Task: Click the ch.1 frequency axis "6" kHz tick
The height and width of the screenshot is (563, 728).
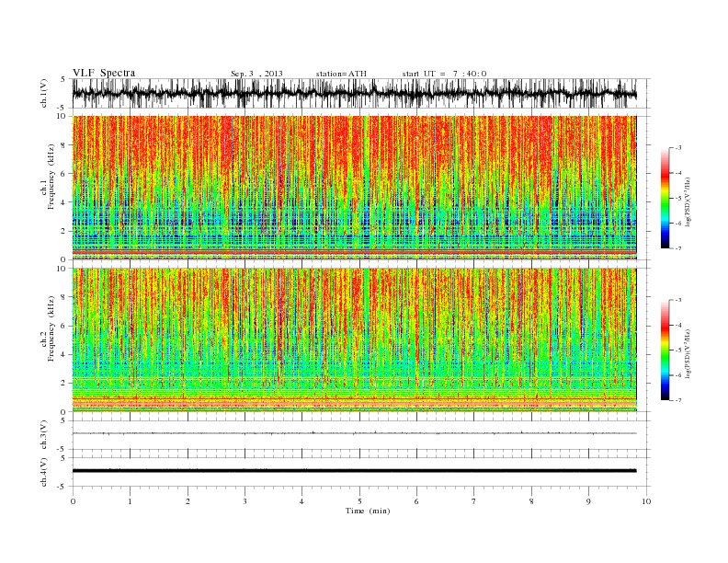Action: tap(63, 174)
